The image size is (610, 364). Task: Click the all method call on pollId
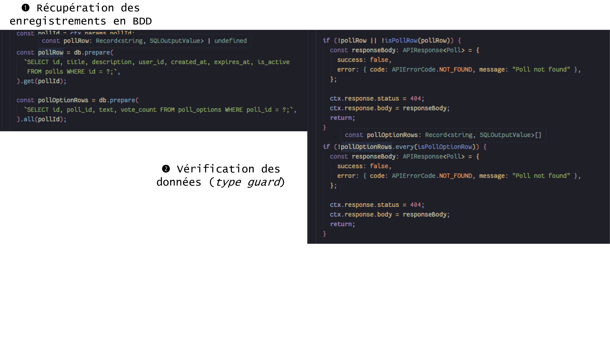click(x=29, y=119)
